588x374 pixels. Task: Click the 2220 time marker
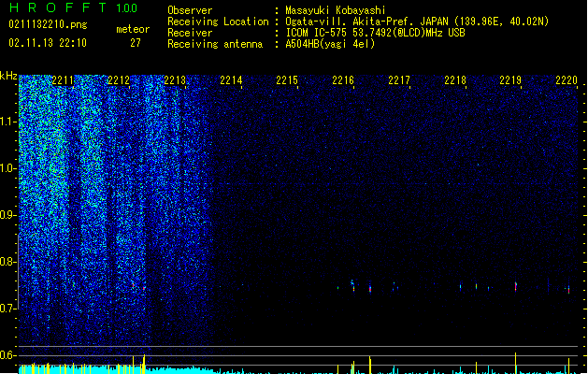(566, 80)
